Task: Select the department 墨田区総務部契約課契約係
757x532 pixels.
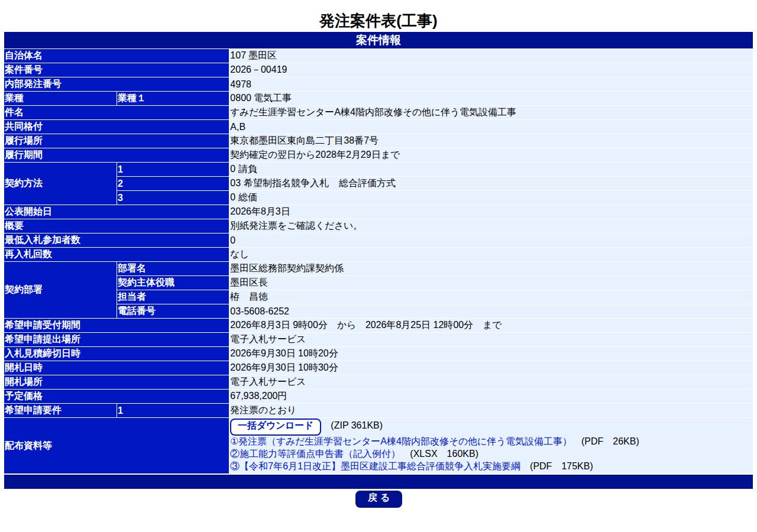Action: pos(287,268)
